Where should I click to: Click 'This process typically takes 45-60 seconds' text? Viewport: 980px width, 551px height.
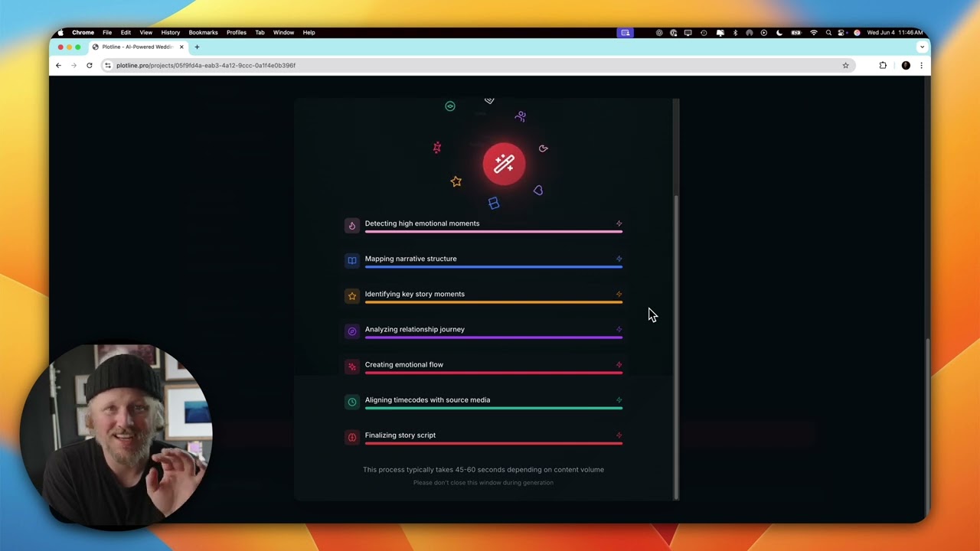(x=483, y=470)
